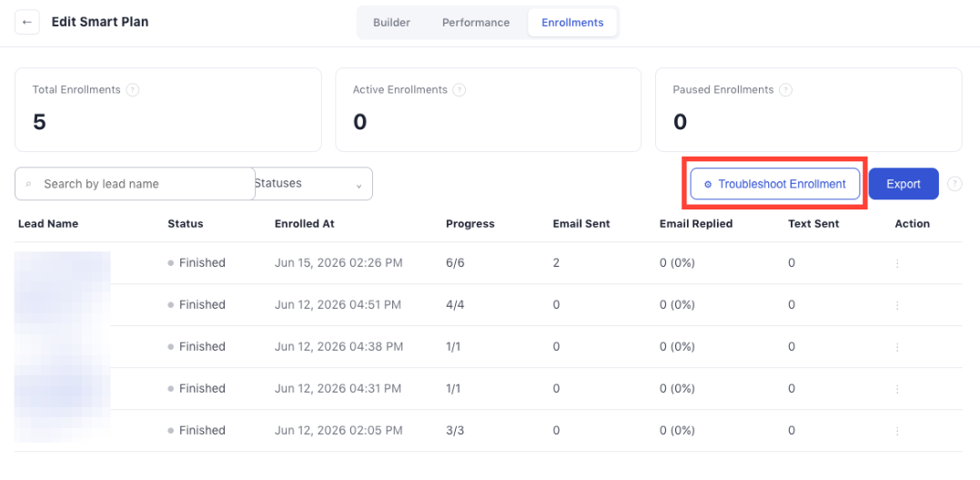This screenshot has height=480, width=980.
Task: Switch to the Performance tab
Action: 476,23
